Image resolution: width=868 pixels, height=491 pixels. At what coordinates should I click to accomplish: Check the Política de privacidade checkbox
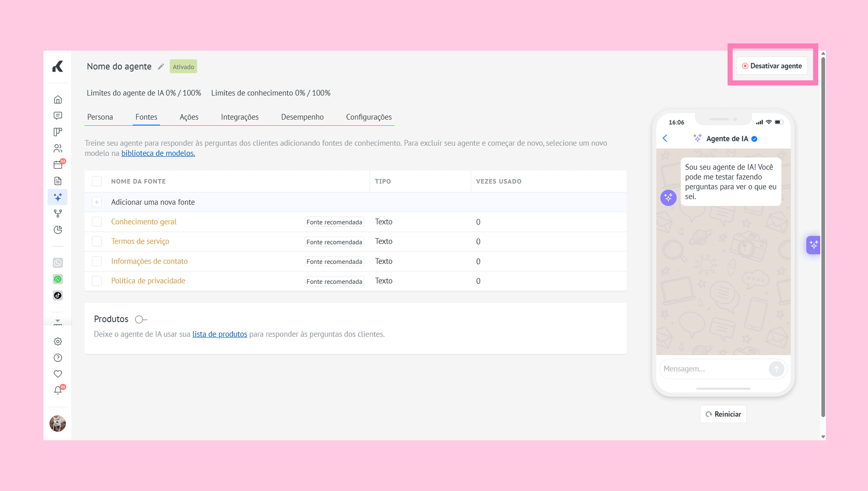97,281
